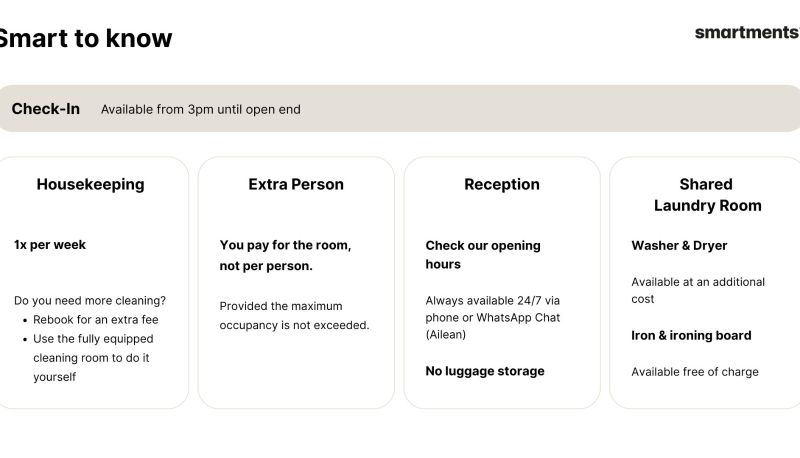Click the WhatsApp Chat availability text
Screen dimensions: 800x458
pos(493,317)
